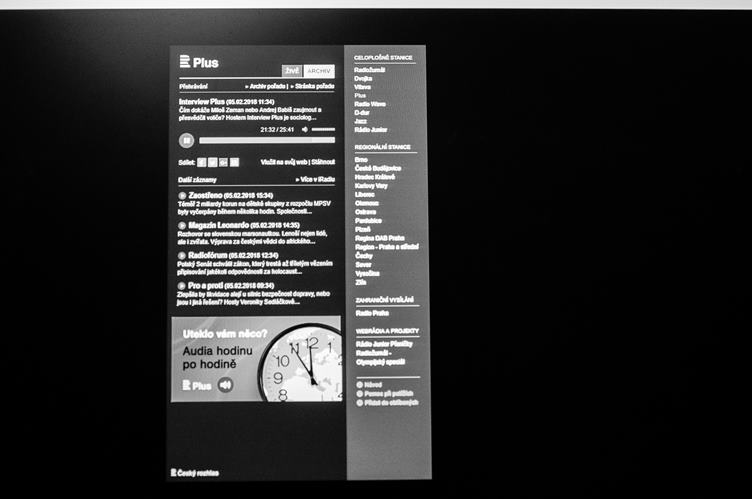Select Jazz station
752x499 pixels.
pyautogui.click(x=361, y=121)
